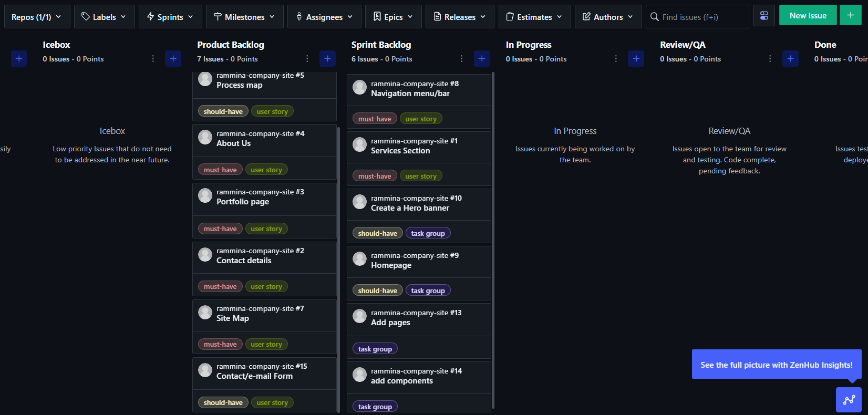Viewport: 868px width, 415px height.
Task: Click Product Backlog column scrollbar
Action: [338, 269]
